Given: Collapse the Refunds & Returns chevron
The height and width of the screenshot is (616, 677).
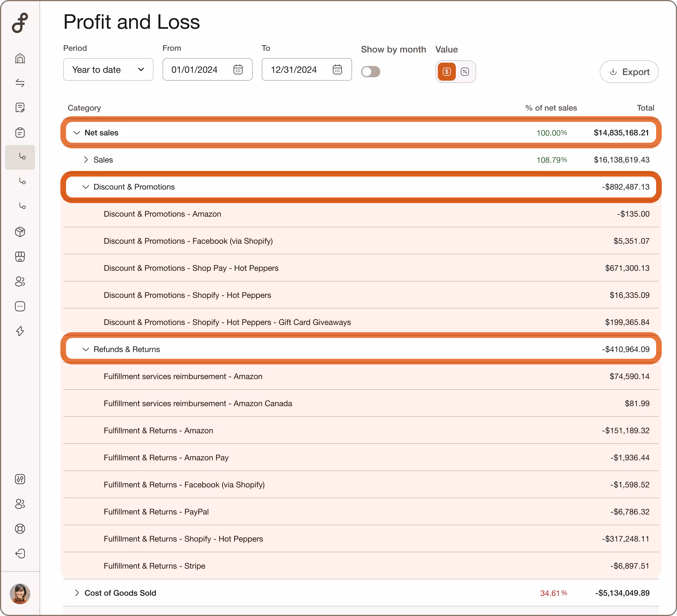Looking at the screenshot, I should coord(86,349).
